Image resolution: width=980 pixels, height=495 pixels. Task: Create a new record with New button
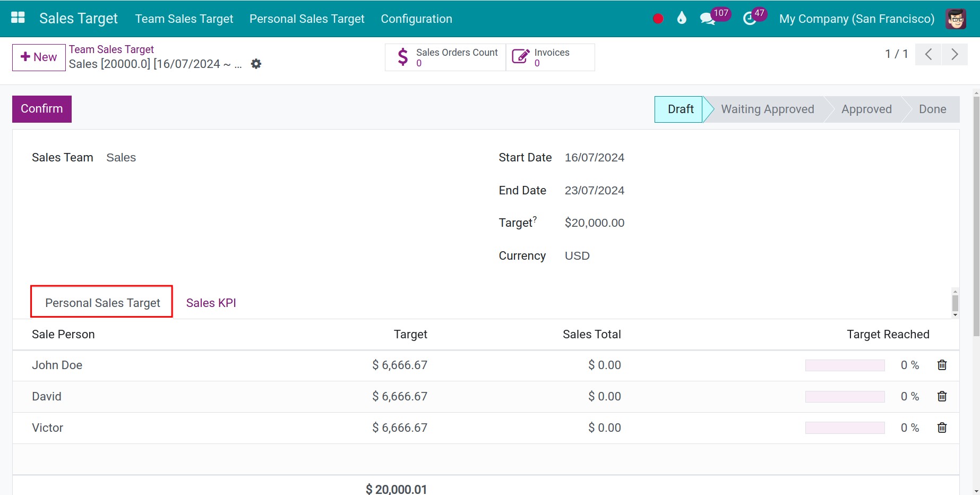39,57
